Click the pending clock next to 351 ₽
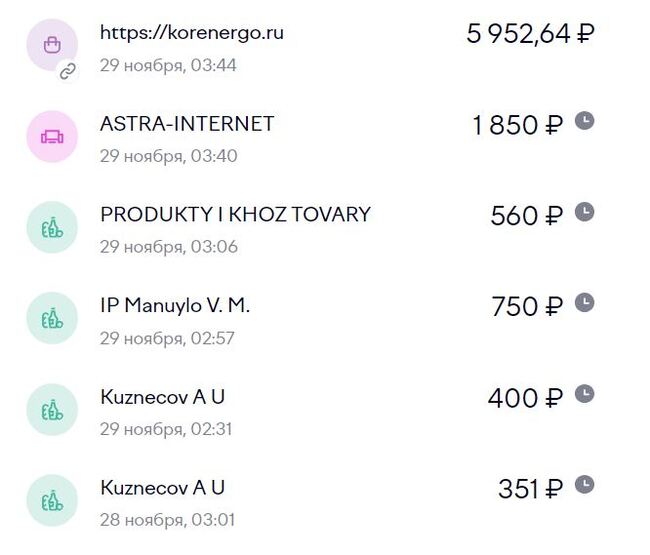Image resolution: width=650 pixels, height=555 pixels. coord(585,485)
